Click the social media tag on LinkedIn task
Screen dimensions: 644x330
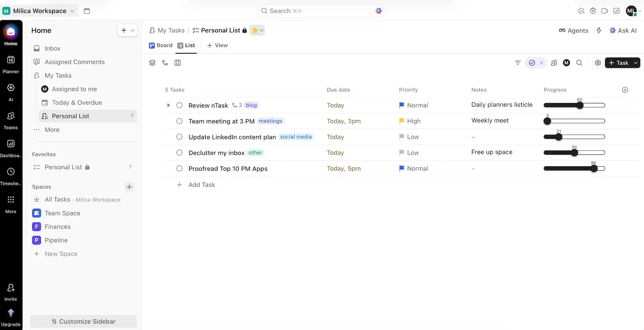point(296,137)
